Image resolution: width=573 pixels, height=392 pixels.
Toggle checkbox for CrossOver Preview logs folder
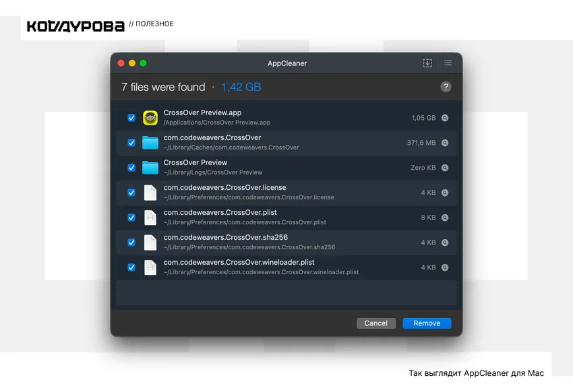click(x=131, y=168)
